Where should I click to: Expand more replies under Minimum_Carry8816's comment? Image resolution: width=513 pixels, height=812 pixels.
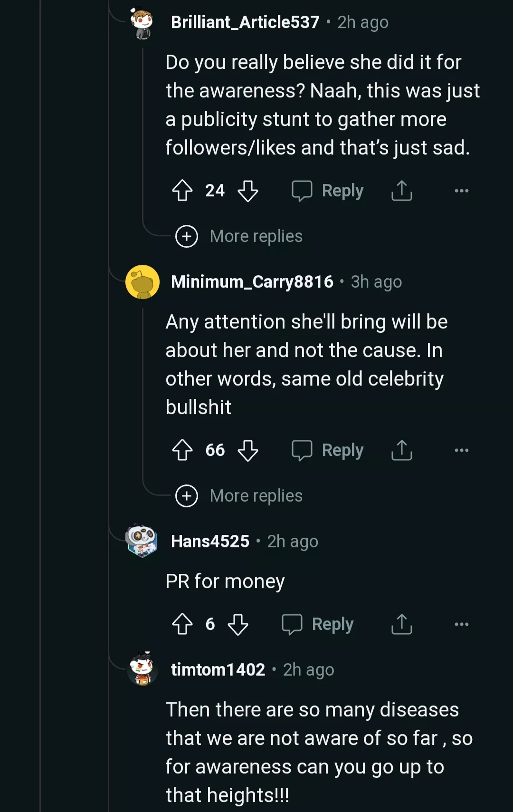pyautogui.click(x=239, y=496)
